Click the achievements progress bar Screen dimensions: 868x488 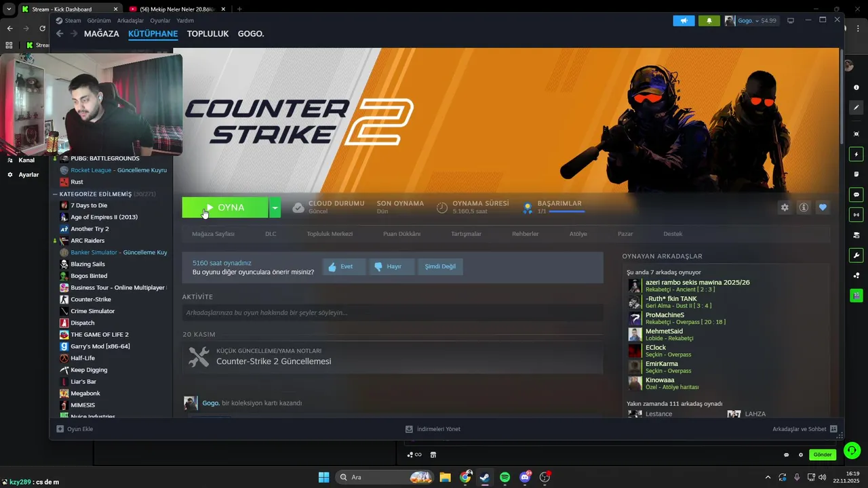click(x=566, y=211)
